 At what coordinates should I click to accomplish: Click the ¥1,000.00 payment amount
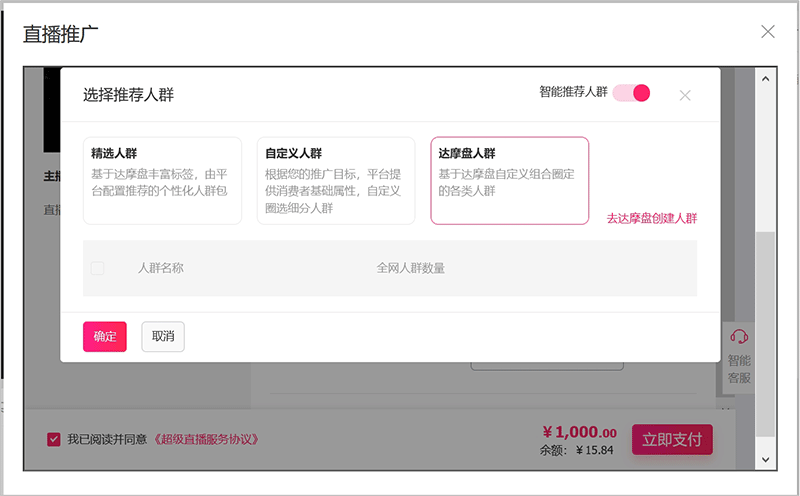tap(579, 432)
